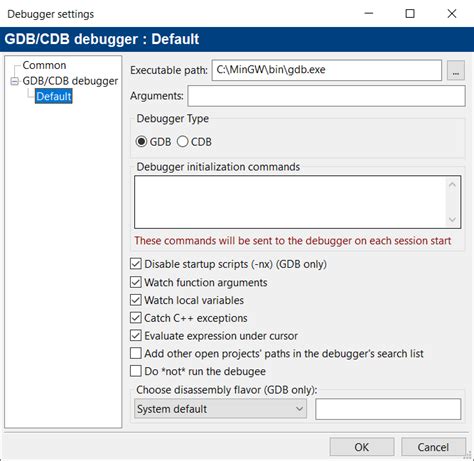The image size is (474, 461).
Task: Collapse the GDB/CDB debugger tree node
Action: tap(14, 81)
